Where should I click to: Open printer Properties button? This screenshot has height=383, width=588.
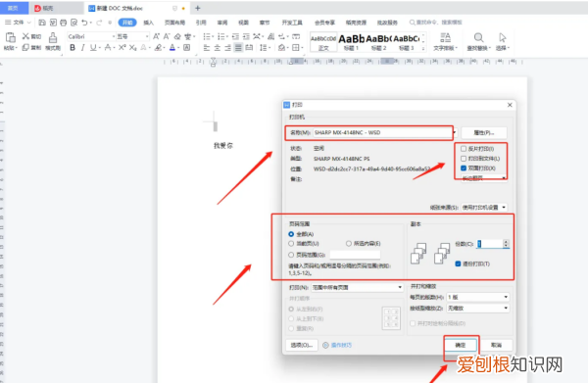484,132
